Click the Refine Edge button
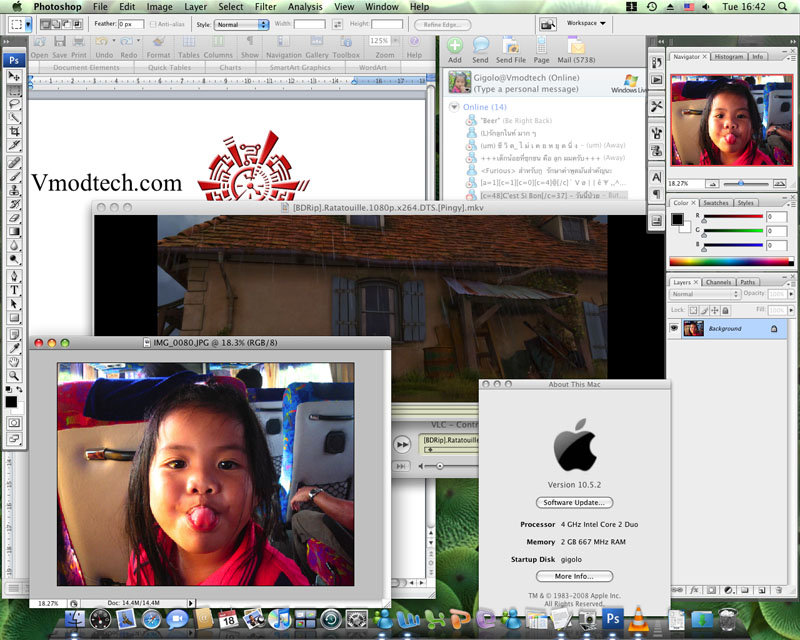 click(442, 24)
